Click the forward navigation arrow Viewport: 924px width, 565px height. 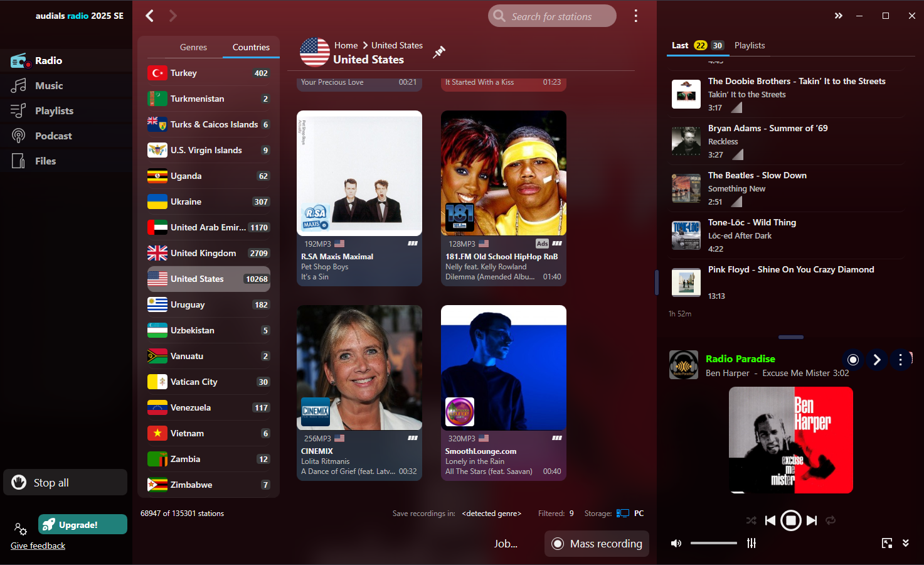[x=173, y=16]
